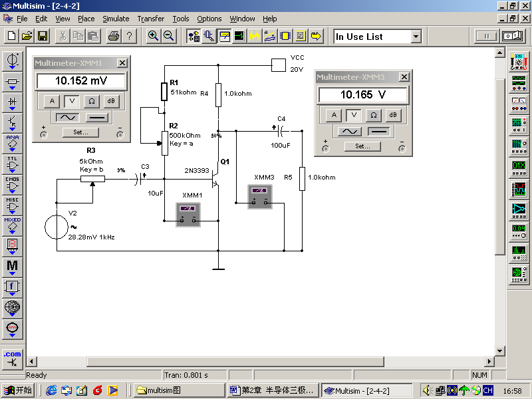532x399 pixels.
Task: Copy selection using the copy icon
Action: click(78, 36)
